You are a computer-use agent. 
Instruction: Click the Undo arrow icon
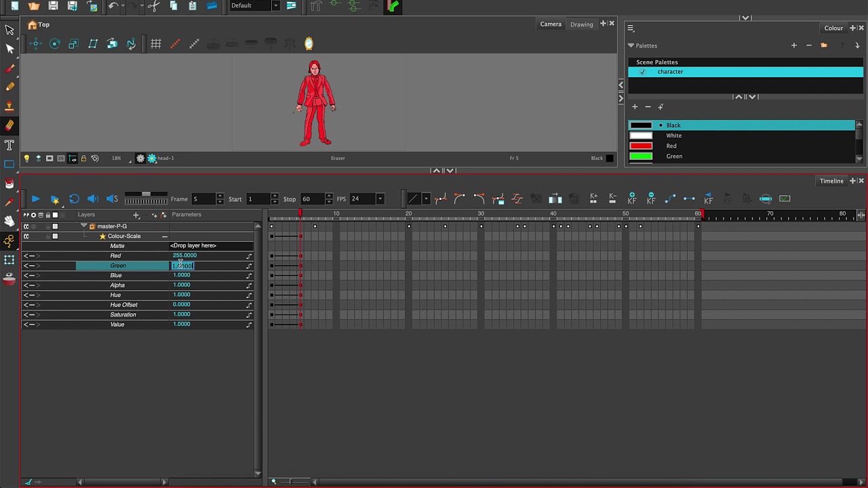(113, 6)
